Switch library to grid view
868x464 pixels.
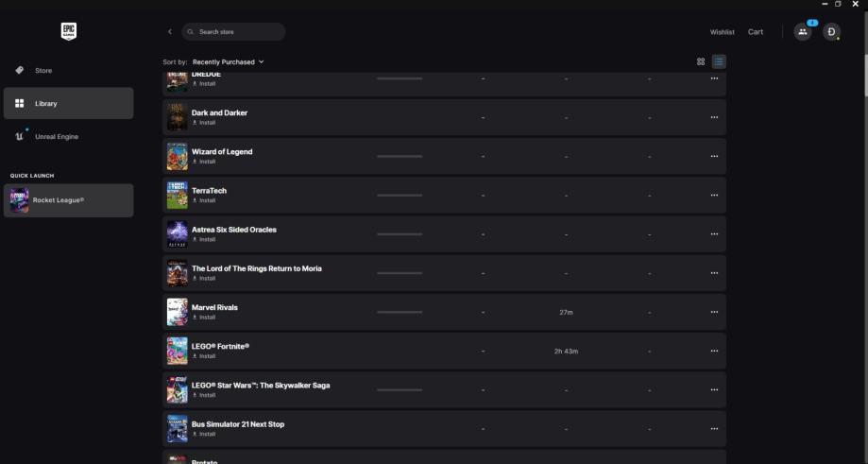701,61
